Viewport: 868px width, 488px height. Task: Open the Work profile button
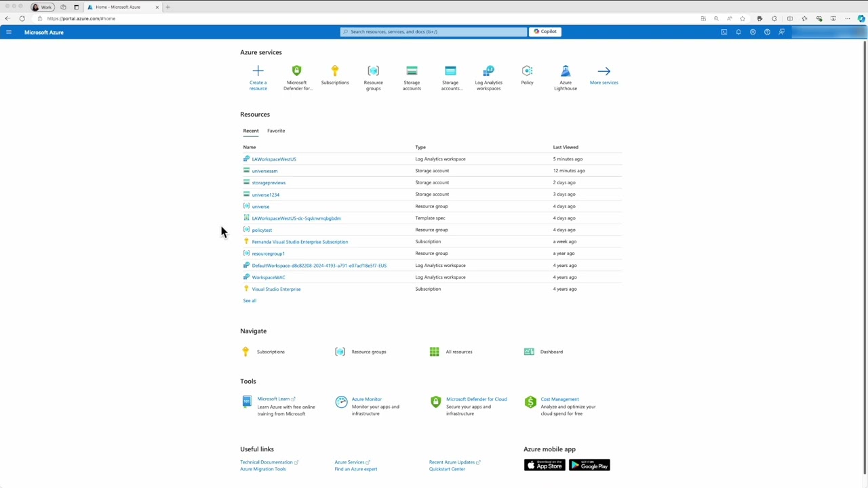(x=42, y=7)
